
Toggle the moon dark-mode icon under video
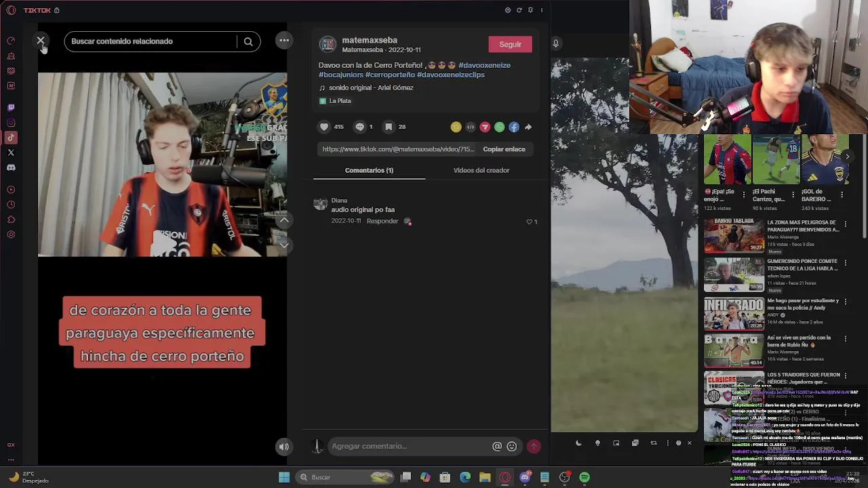click(578, 443)
